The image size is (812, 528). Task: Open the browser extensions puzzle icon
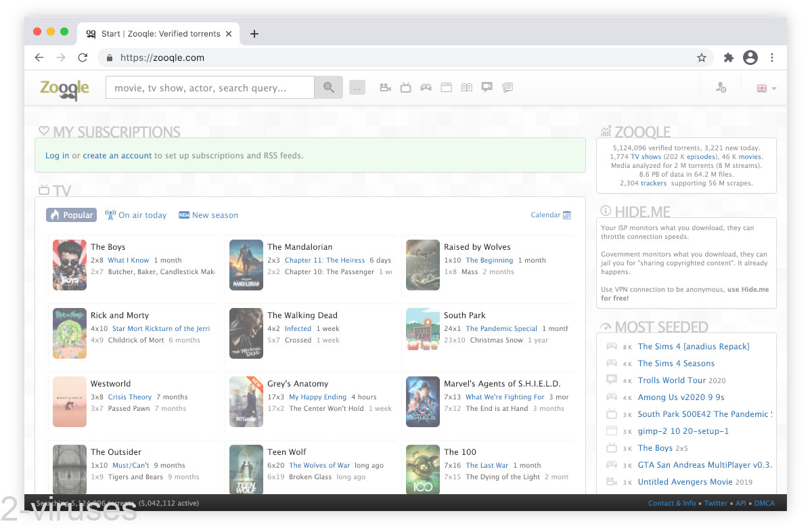729,58
